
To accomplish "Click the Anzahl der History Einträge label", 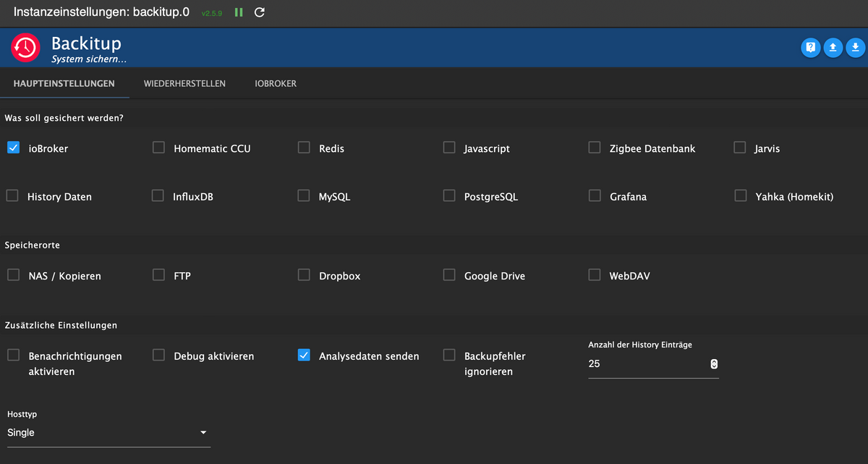I will pos(640,345).
